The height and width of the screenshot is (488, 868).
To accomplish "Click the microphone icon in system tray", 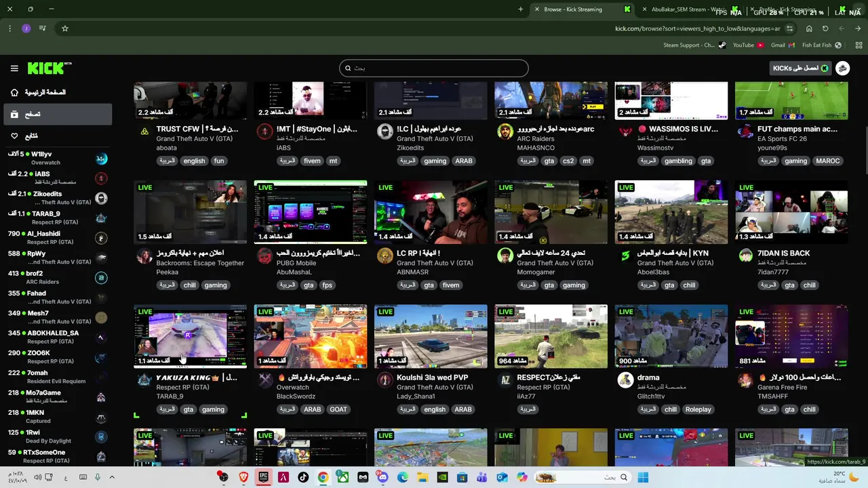I will [97, 477].
